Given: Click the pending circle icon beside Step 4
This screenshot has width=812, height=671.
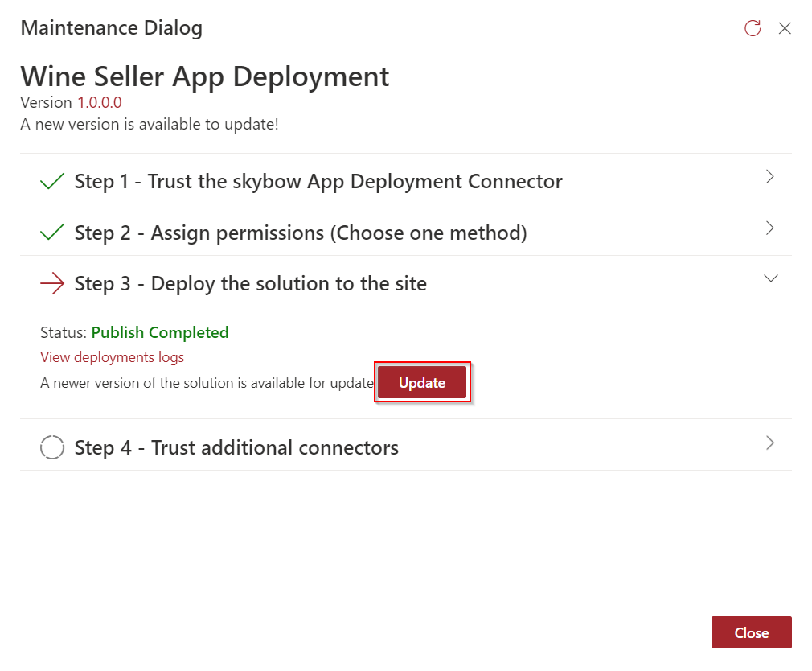Looking at the screenshot, I should 52,447.
